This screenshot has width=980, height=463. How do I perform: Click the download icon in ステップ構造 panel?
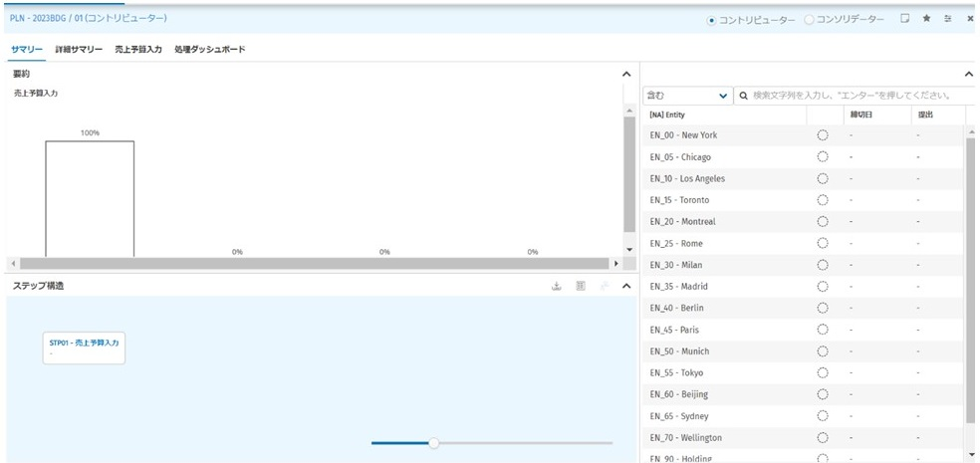click(x=558, y=287)
